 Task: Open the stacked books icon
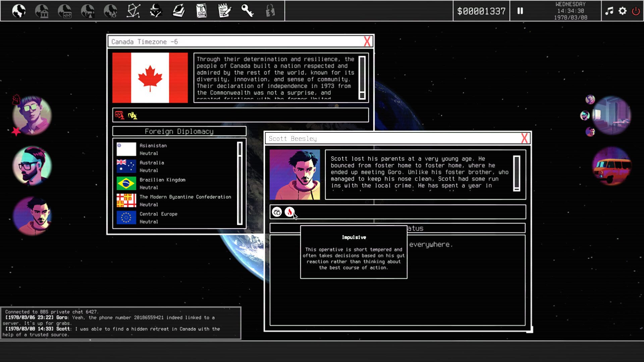pos(179,11)
